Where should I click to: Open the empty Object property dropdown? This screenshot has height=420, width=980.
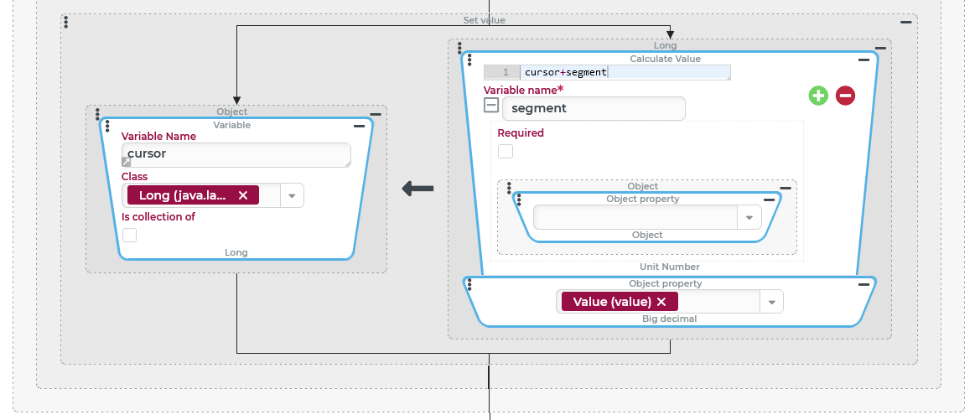(749, 217)
